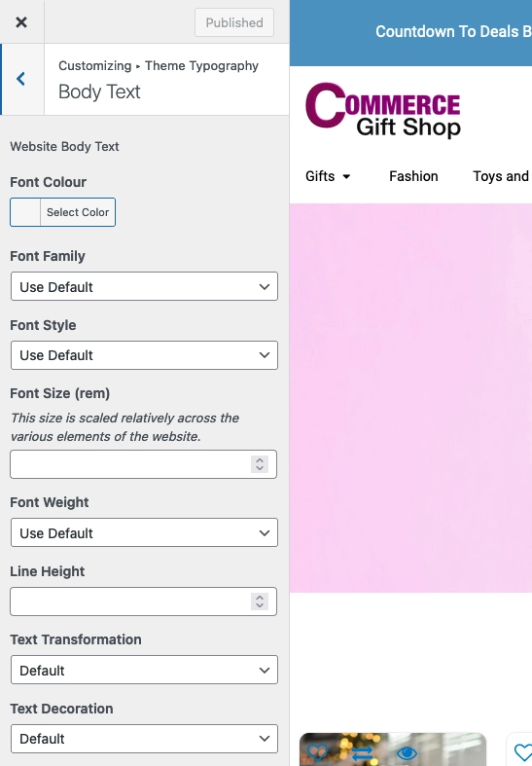Go back using the left chevron arrow

click(21, 79)
